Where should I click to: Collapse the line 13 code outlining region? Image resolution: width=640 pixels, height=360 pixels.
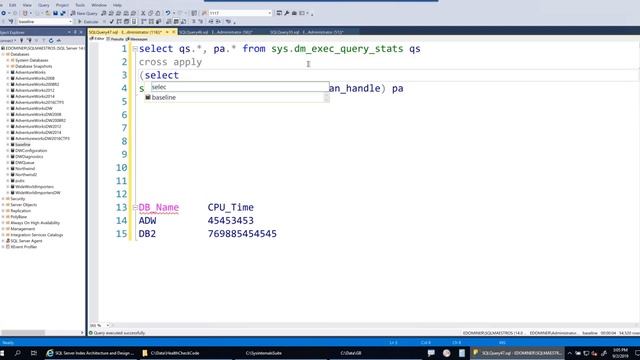pos(135,208)
